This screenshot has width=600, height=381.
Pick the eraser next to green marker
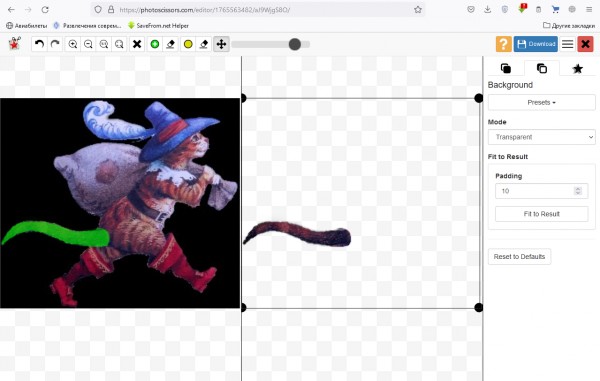[171, 44]
